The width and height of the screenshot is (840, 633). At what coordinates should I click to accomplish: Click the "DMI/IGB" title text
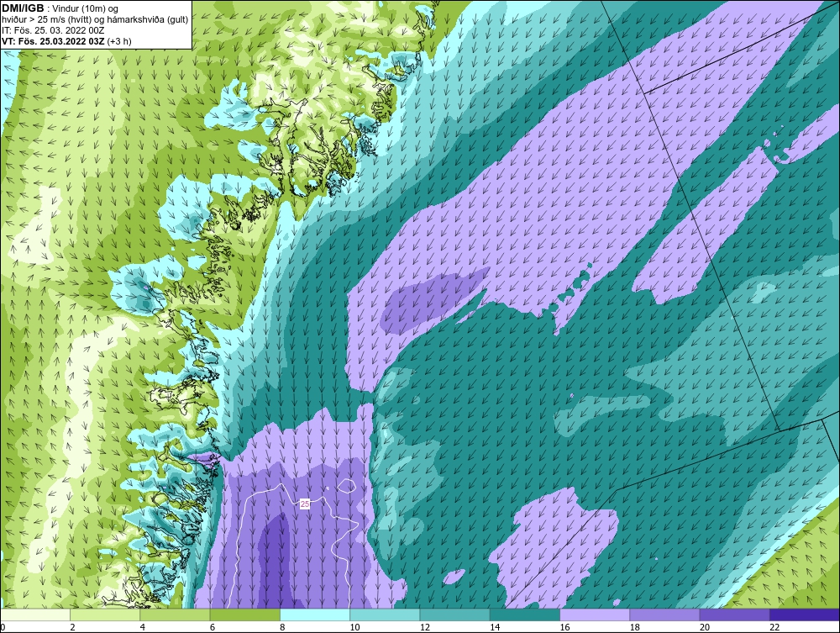coord(23,8)
